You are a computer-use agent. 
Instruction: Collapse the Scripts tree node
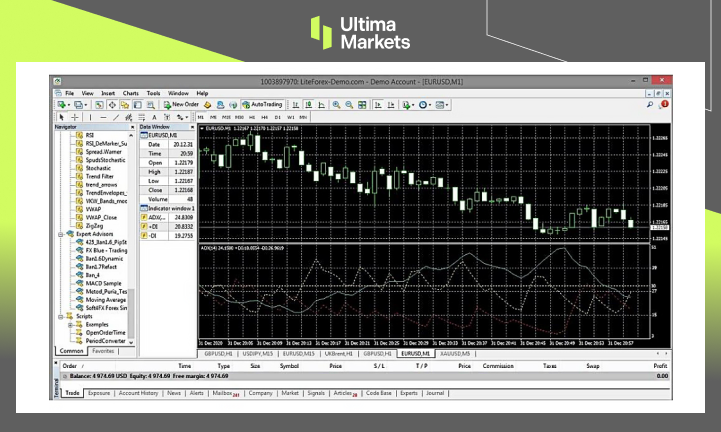pos(60,317)
